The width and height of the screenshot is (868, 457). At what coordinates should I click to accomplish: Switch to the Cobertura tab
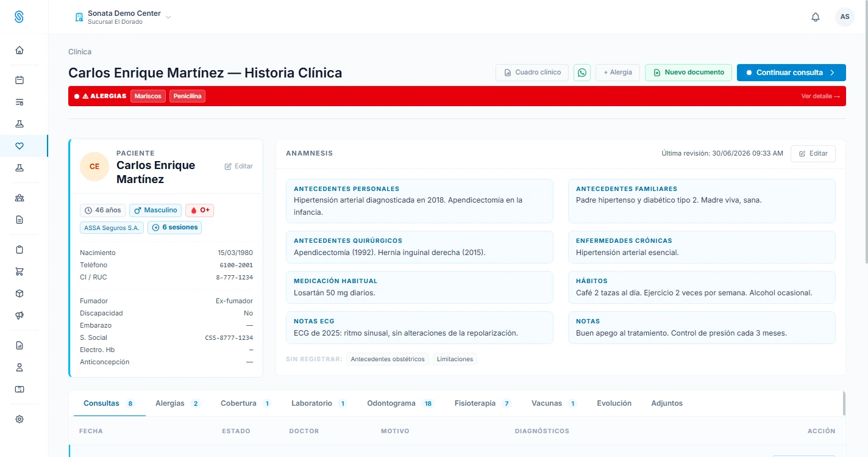click(246, 403)
